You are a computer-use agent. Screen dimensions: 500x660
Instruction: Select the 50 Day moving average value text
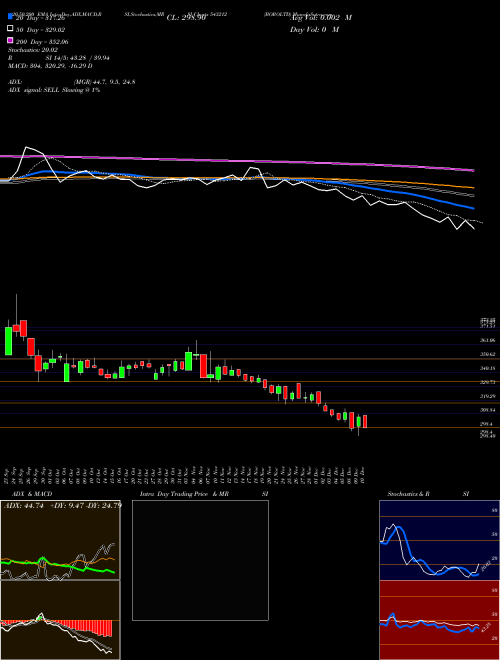41,29
